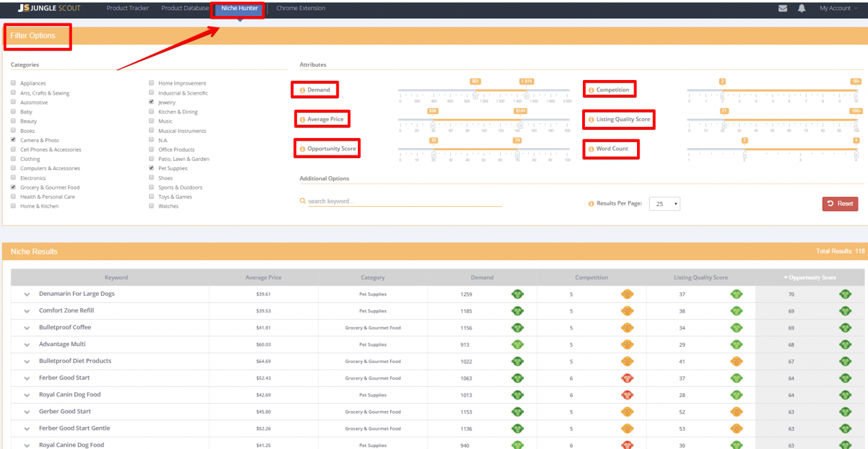
Task: Uncheck the Jewelry category checkbox
Action: 152,102
